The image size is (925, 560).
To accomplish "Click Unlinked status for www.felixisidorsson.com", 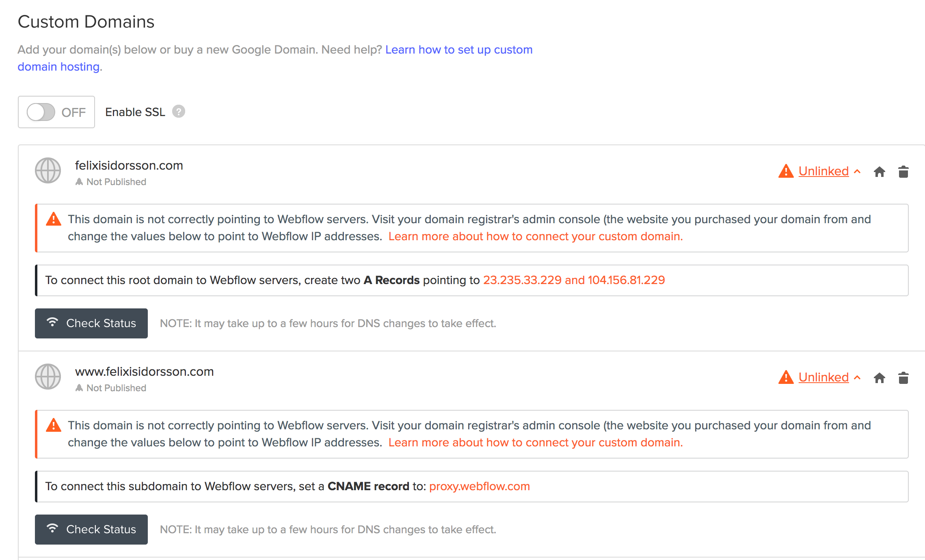I will [x=823, y=377].
